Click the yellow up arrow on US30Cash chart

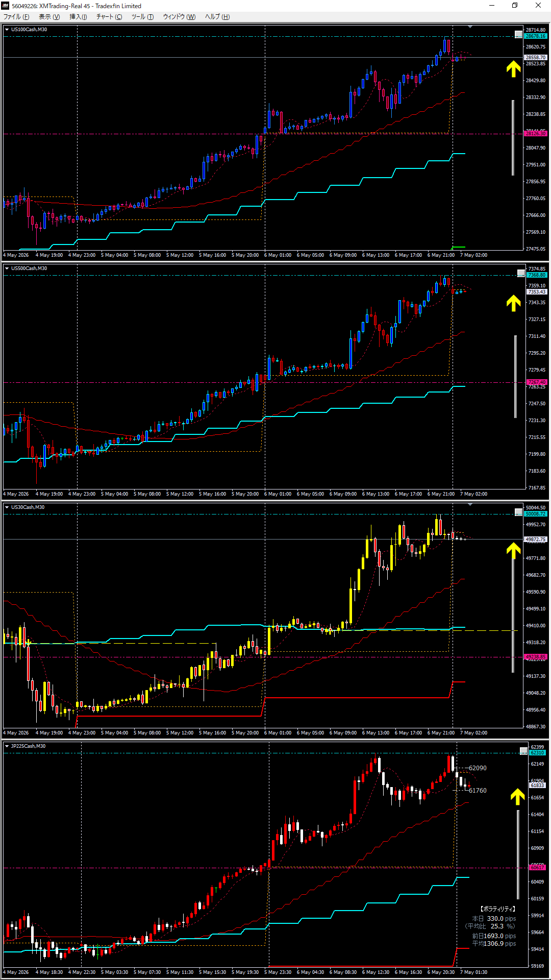513,550
